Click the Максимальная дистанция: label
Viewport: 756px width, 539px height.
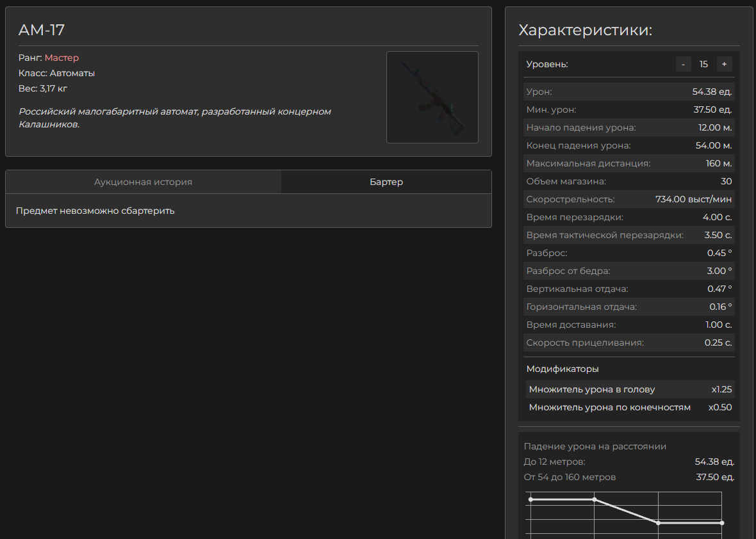click(588, 163)
